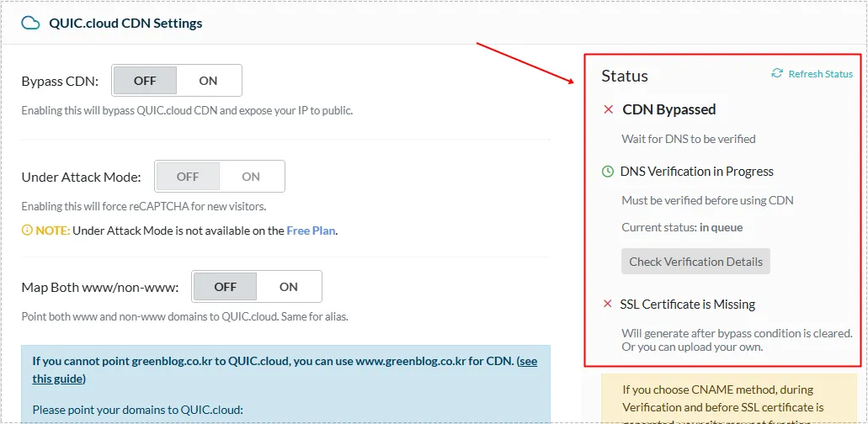Click the red X next to CDN Bypassed
This screenshot has height=424, width=868.
coord(609,109)
